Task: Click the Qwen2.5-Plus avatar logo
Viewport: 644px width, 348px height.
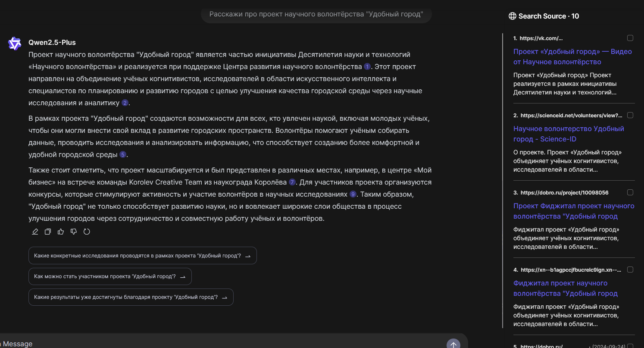Action: point(14,43)
